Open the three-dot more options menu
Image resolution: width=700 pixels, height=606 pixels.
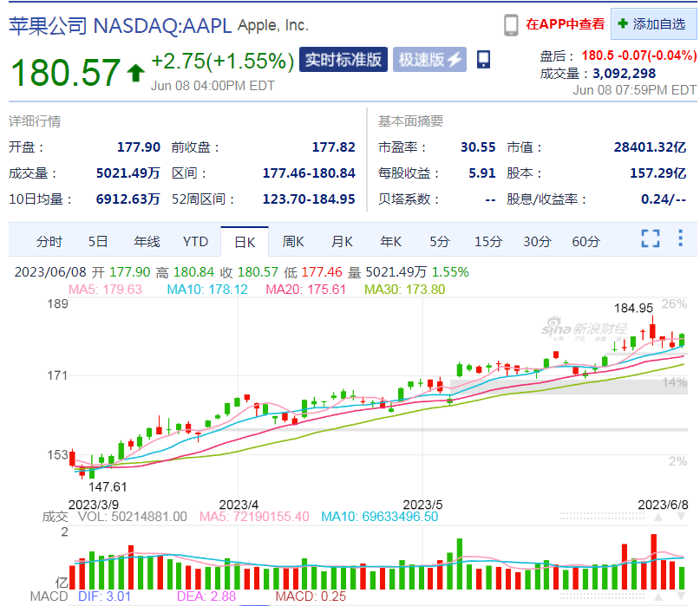[x=680, y=238]
